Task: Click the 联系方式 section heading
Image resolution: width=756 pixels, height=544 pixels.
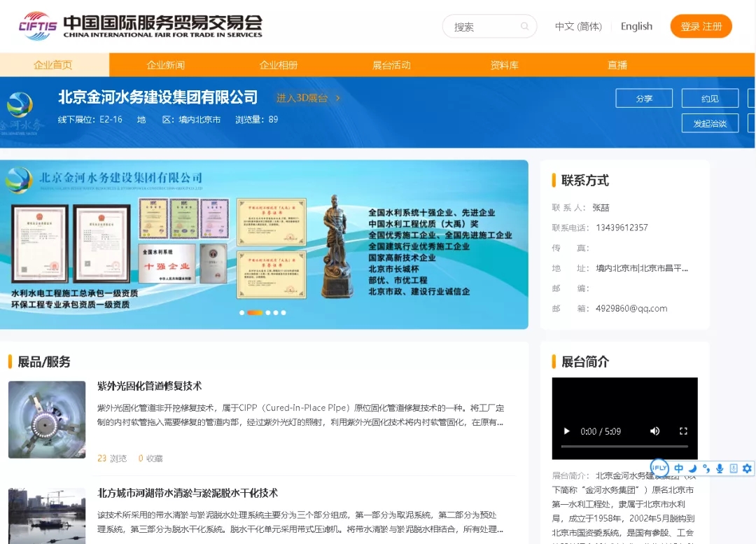Action: (584, 181)
